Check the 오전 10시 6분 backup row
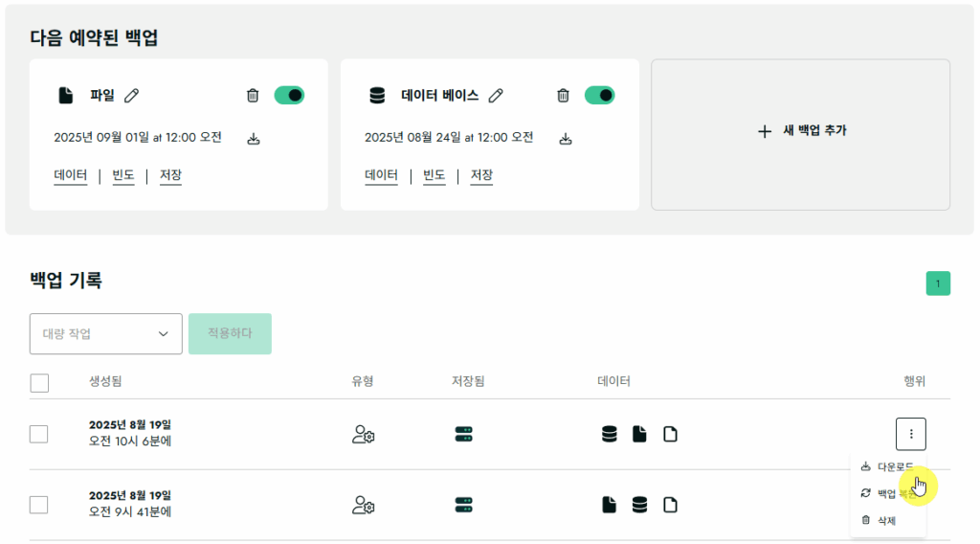Image resolution: width=980 pixels, height=544 pixels. (39, 434)
